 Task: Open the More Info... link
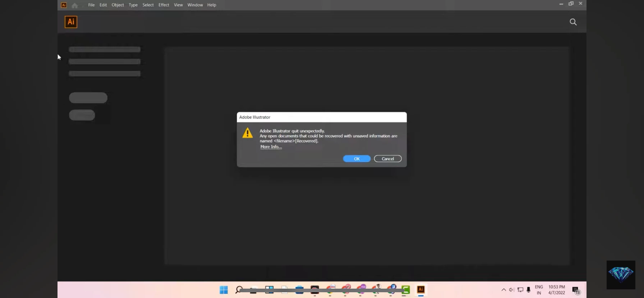click(271, 147)
